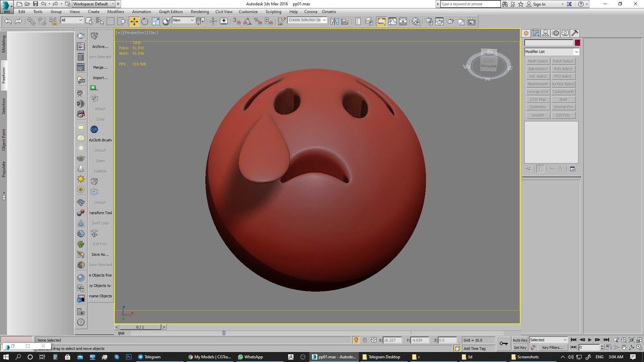Activate Select and Rotate tool
This screenshot has width=644, height=362.
click(145, 21)
